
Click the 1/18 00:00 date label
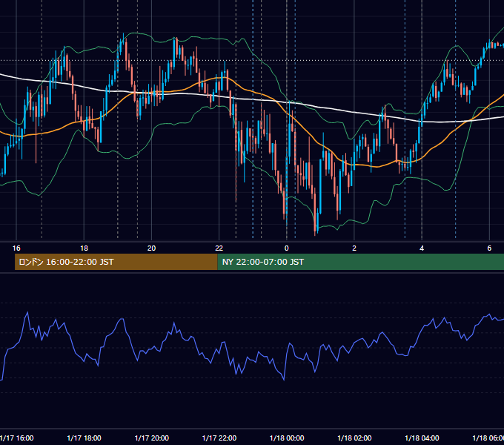287,438
